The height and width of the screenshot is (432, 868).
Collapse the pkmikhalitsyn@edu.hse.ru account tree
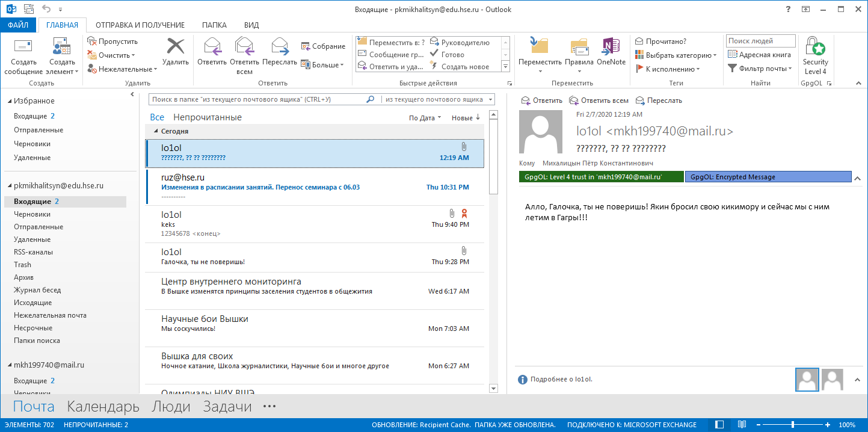tap(8, 187)
